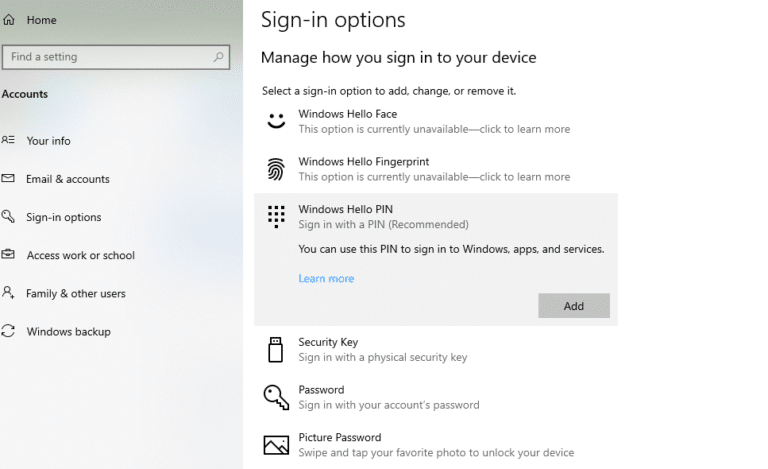Click the Windows backup sync icon
The height and width of the screenshot is (469, 768).
click(8, 331)
